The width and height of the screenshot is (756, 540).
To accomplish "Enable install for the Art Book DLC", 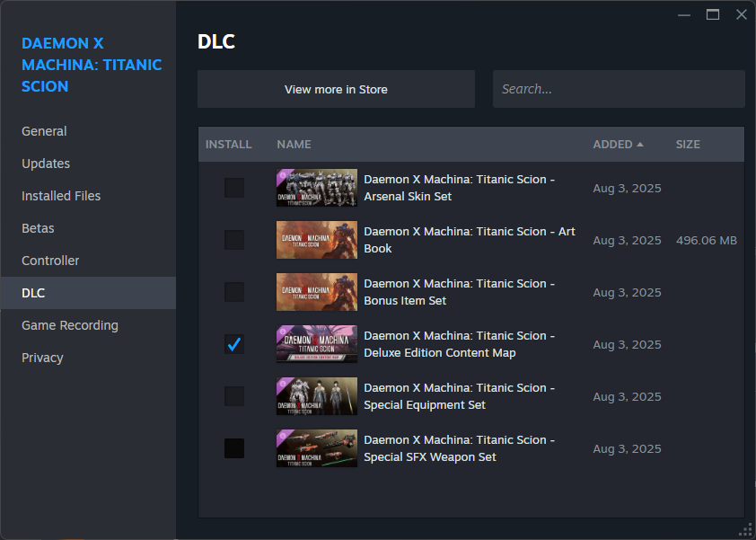I will [234, 240].
